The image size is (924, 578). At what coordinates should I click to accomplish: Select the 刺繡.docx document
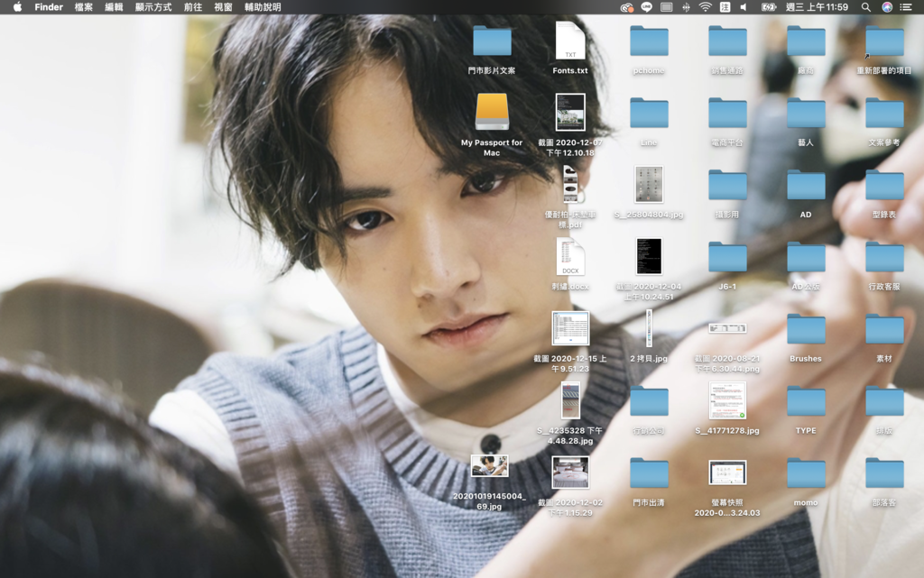(570, 256)
